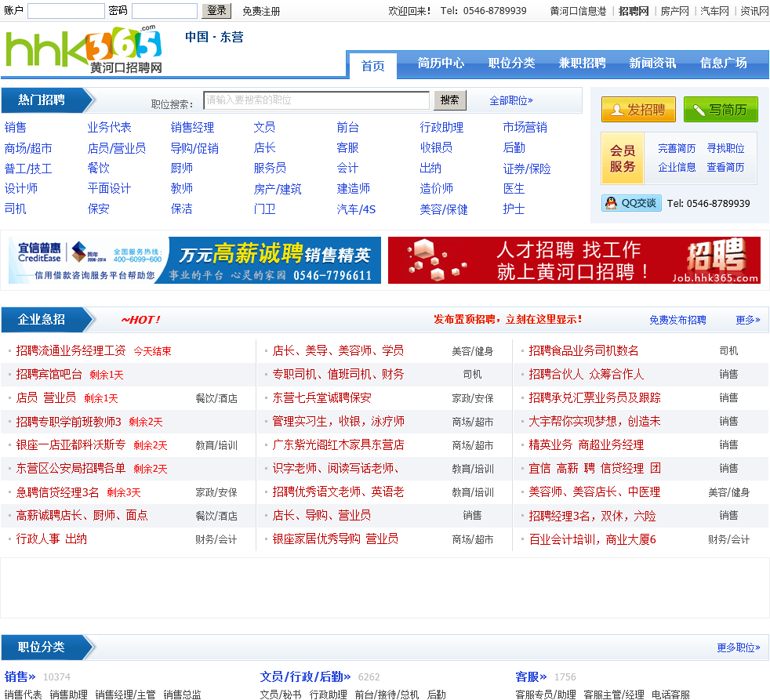Click the 热门招聘 section header

tap(42, 100)
